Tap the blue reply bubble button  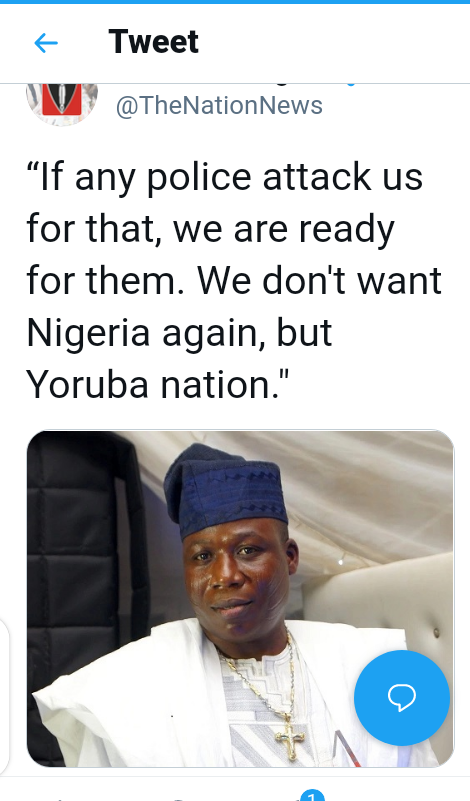402,698
